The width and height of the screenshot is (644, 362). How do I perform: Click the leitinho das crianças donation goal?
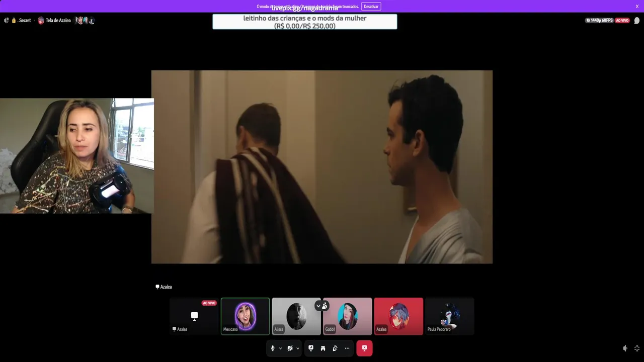(305, 22)
